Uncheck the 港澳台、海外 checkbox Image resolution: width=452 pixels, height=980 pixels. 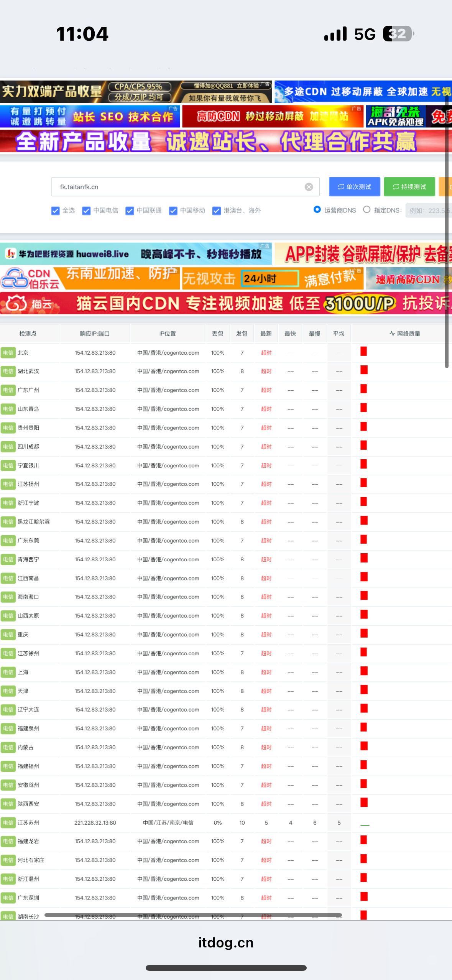217,210
